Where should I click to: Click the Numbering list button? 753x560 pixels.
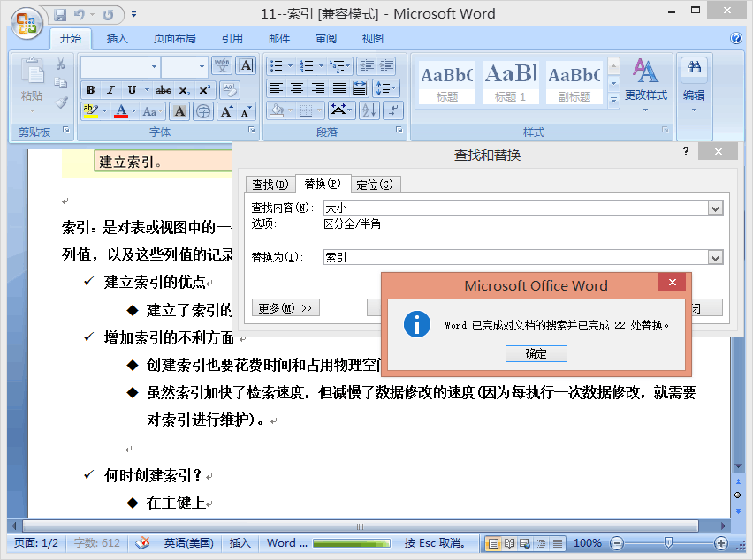click(306, 65)
